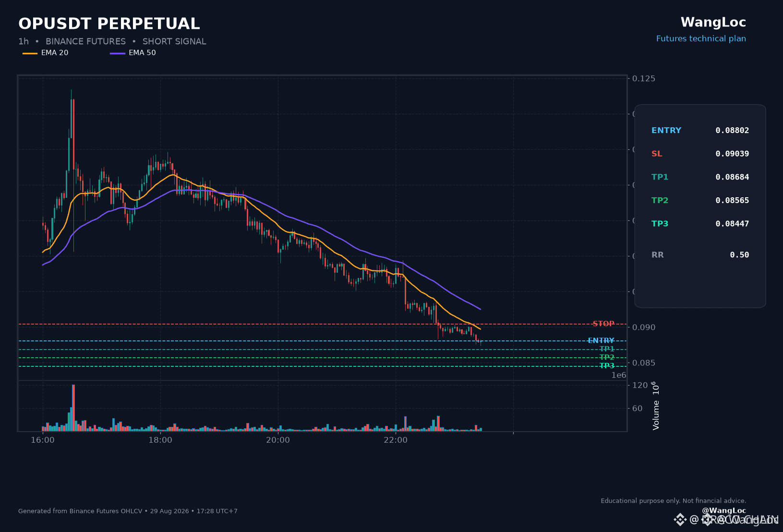Click the 1e6 volume scale label
Image resolution: width=783 pixels, height=532 pixels.
(619, 375)
